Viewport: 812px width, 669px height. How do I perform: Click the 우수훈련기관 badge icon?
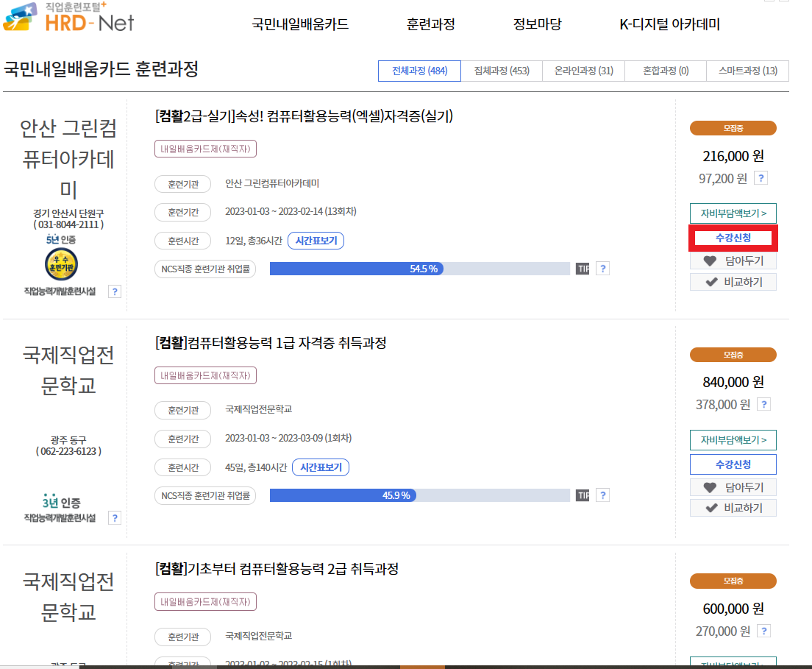click(x=61, y=264)
